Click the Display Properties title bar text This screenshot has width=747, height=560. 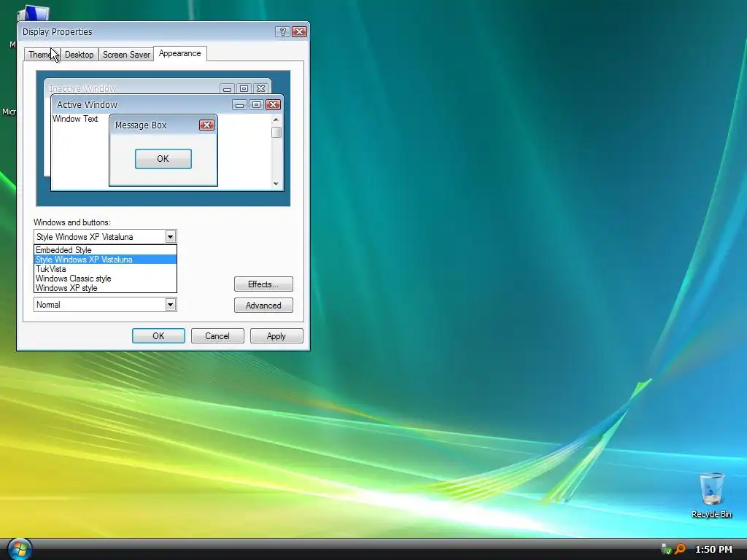point(57,32)
